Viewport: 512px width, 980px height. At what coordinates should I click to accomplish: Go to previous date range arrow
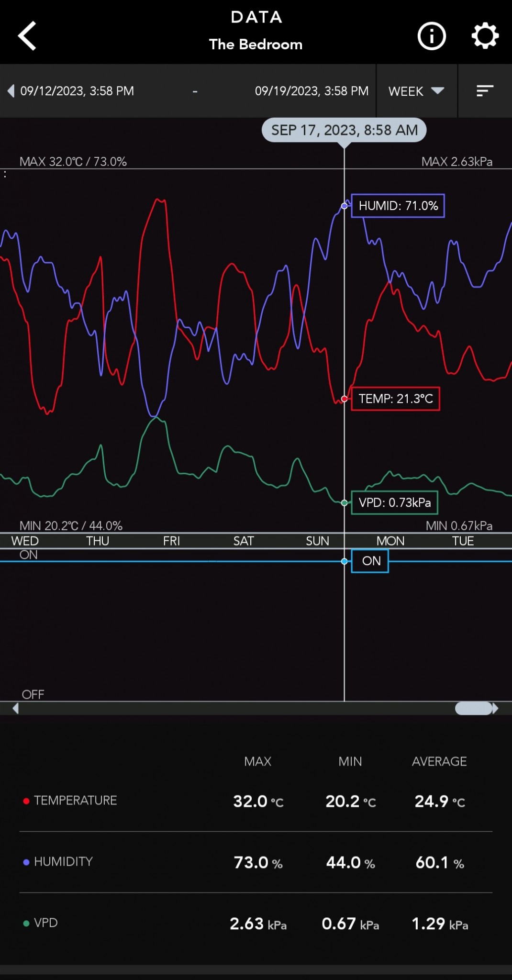coord(11,91)
